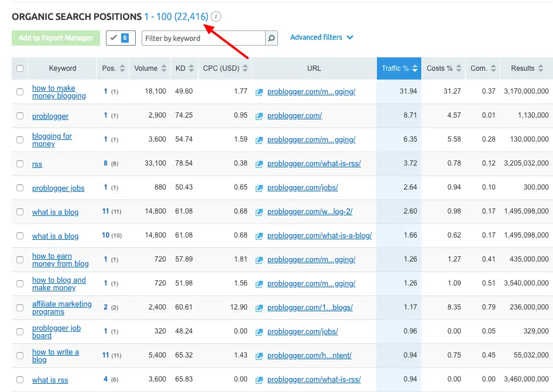This screenshot has height=392, width=553.
Task: Click KD value 74.25
Action: coord(184,115)
